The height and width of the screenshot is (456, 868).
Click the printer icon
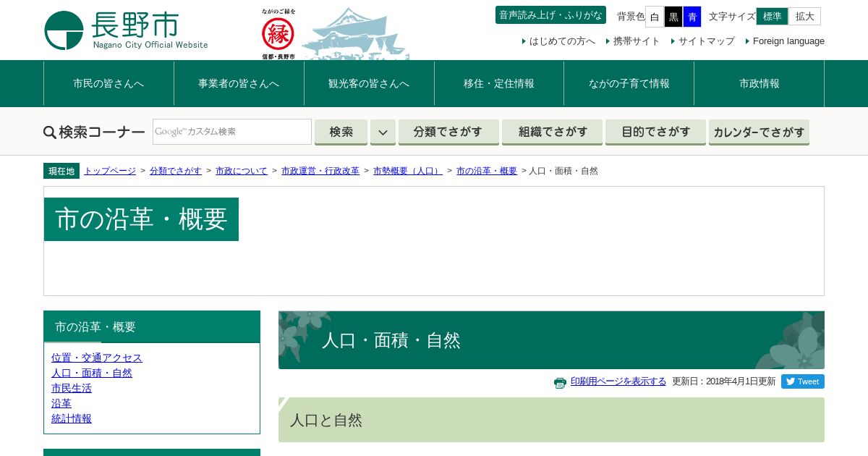point(561,382)
